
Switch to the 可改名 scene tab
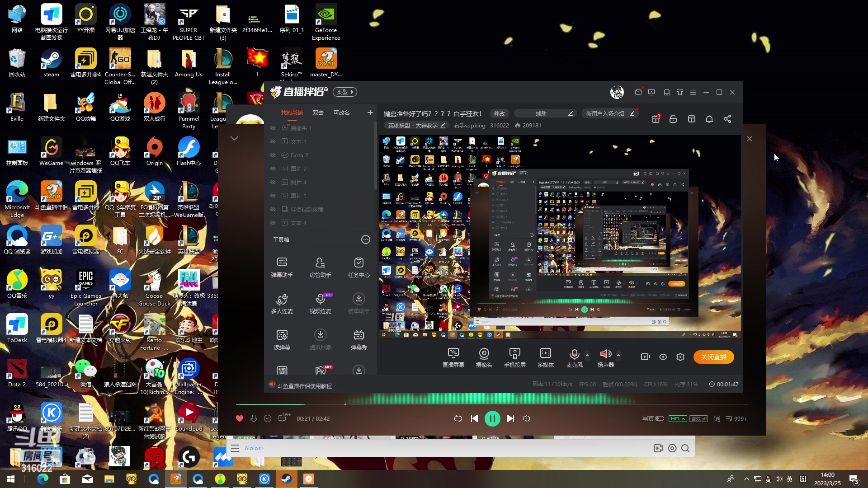point(342,113)
